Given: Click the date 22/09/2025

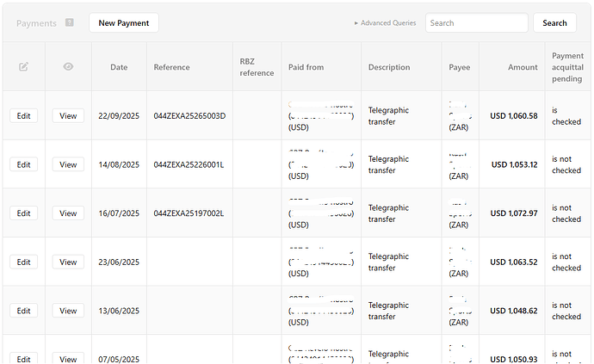Looking at the screenshot, I should coord(119,116).
